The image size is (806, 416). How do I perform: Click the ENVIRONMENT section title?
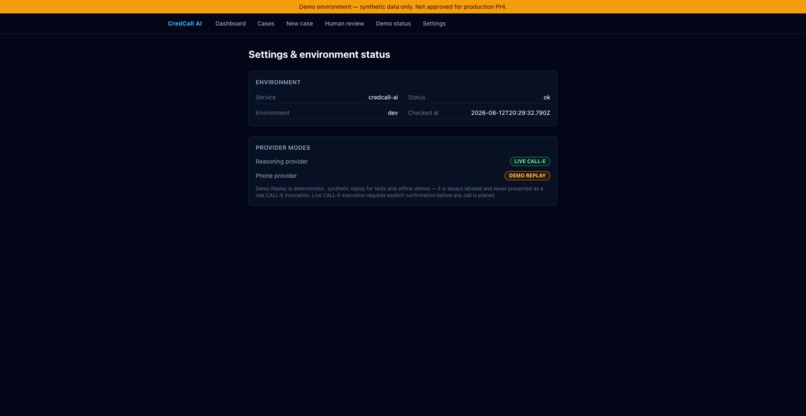(278, 82)
